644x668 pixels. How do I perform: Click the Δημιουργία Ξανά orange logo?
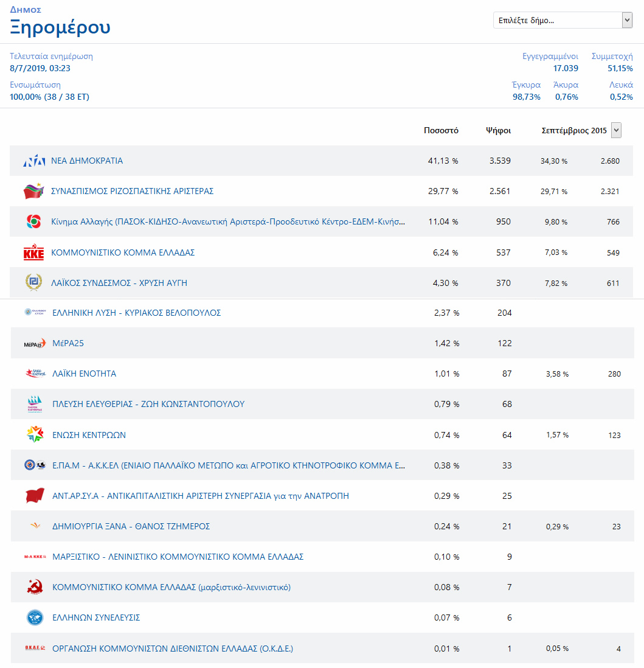pos(35,526)
